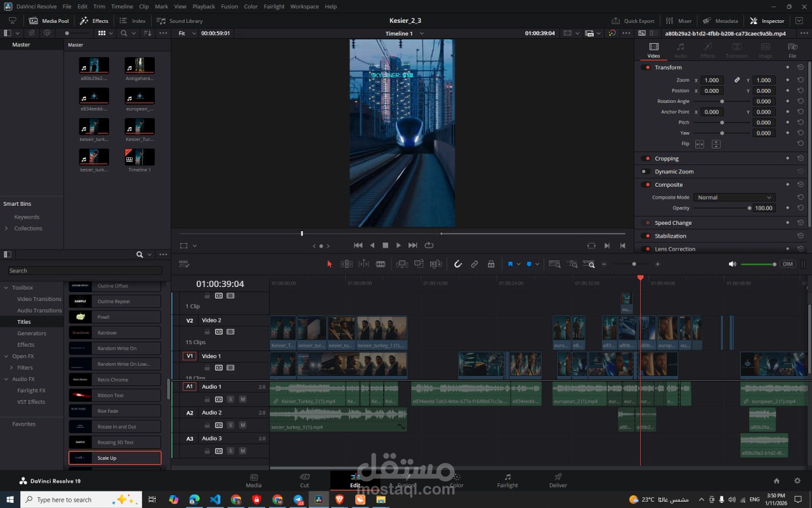812x508 pixels.
Task: Click the position lock padlock icon
Action: (x=491, y=264)
